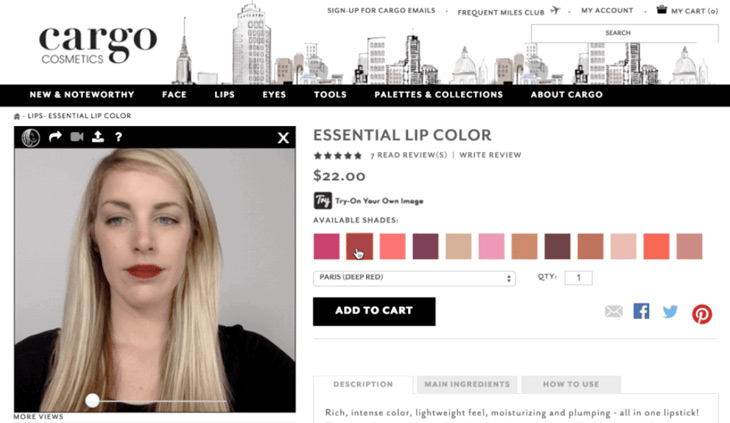Read the 7 reviews link
This screenshot has width=730, height=423.
click(x=408, y=155)
